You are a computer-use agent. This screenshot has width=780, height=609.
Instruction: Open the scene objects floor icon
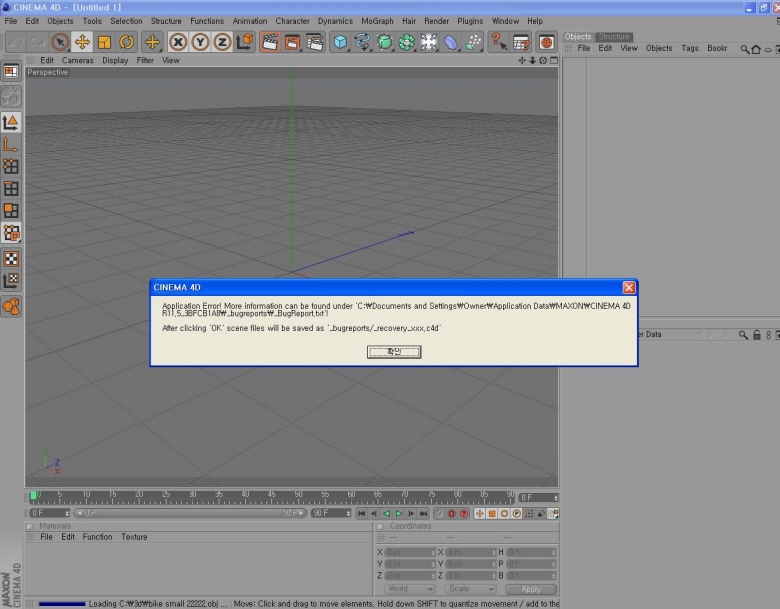tap(428, 42)
